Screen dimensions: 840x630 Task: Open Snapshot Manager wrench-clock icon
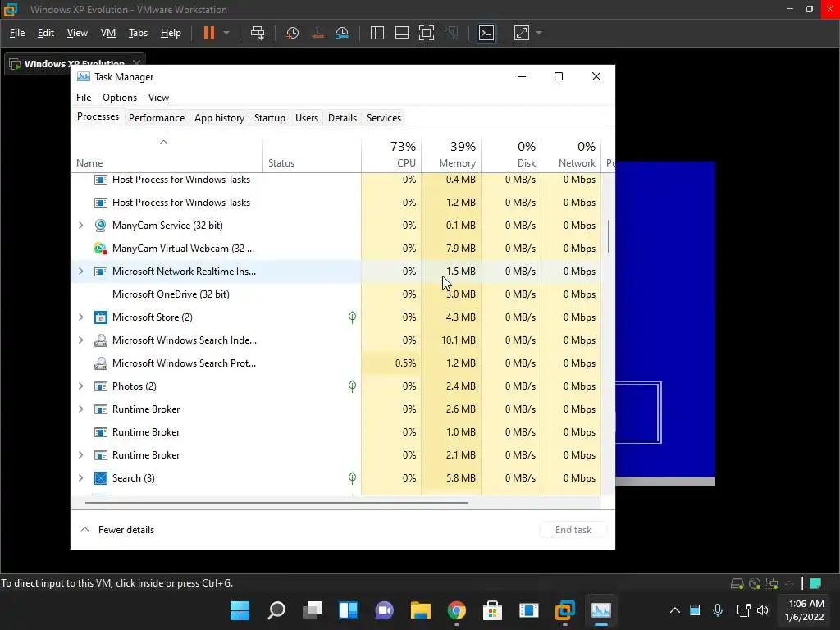coord(342,33)
